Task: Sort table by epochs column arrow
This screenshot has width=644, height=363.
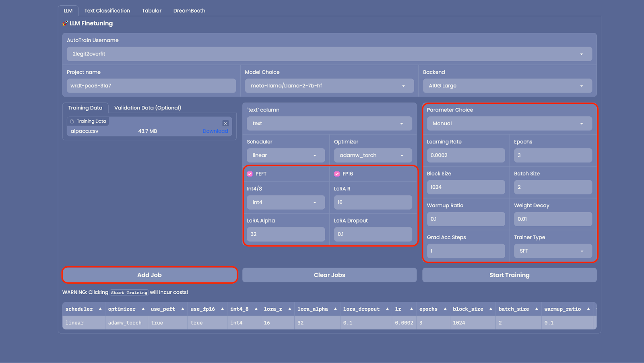Action: tap(445, 309)
